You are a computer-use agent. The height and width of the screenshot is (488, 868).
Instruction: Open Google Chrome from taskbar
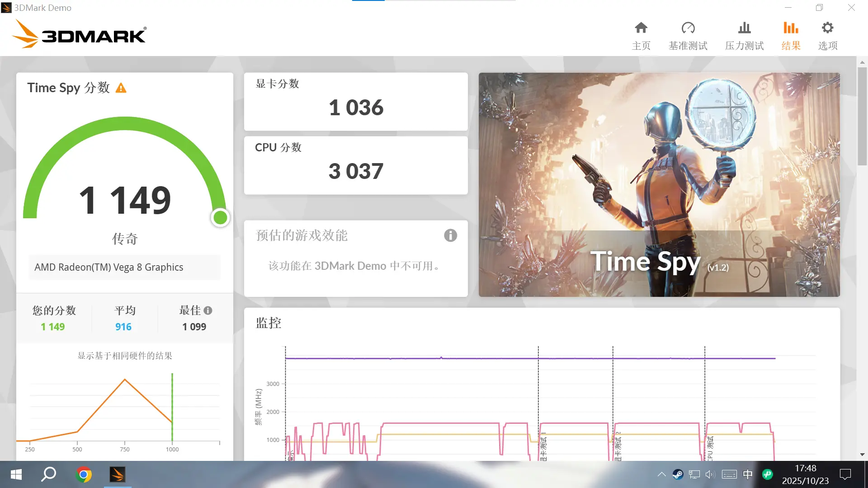84,474
